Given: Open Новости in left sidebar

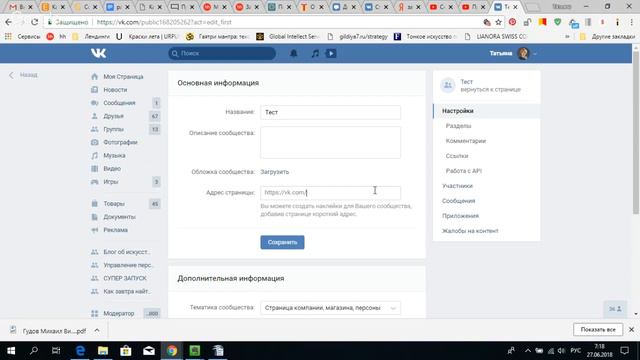Looking at the screenshot, I should [115, 90].
